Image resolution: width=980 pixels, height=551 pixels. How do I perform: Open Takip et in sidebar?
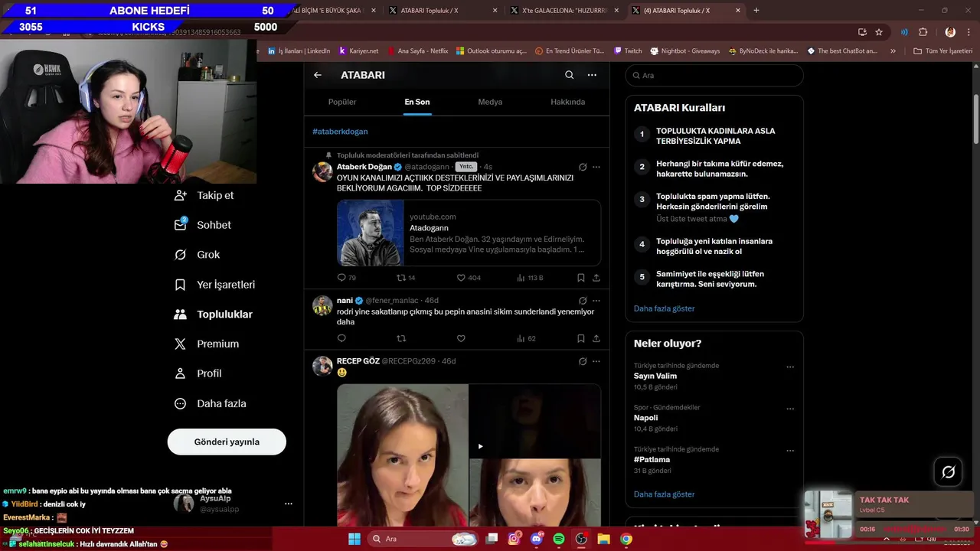coord(204,195)
